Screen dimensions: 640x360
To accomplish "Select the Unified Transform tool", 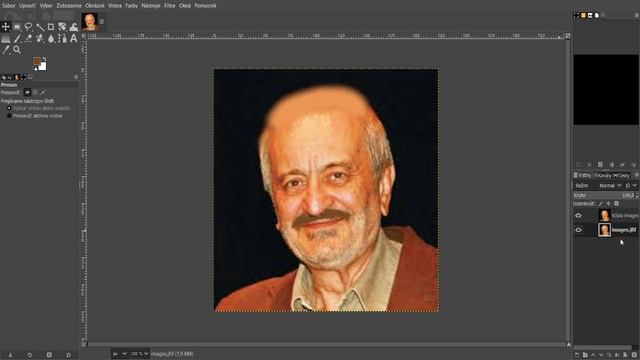I will coord(62,27).
